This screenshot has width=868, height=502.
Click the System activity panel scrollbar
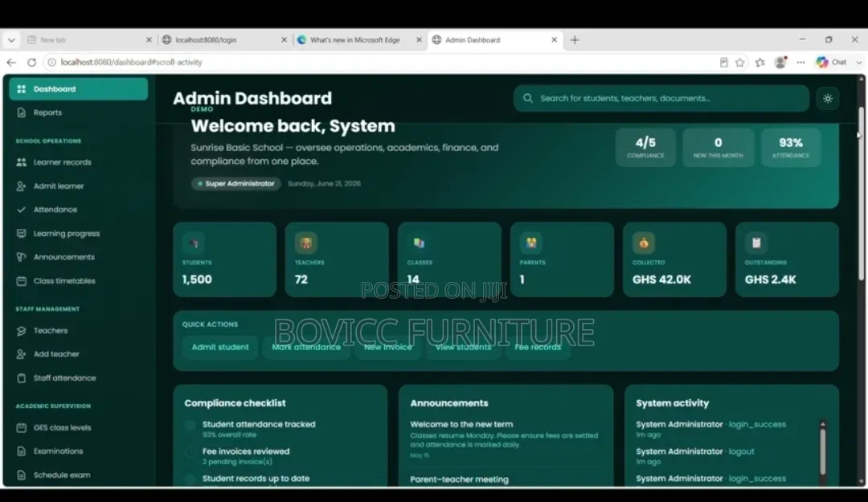(823, 451)
